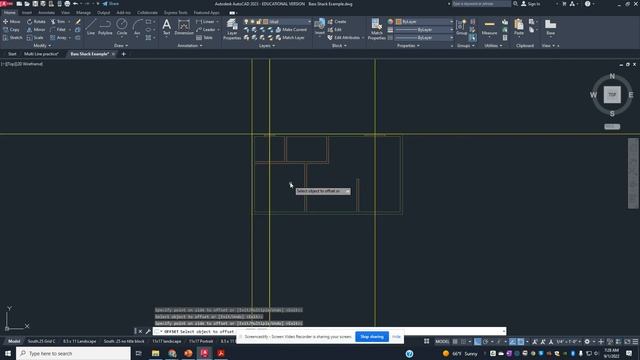Select the Scale tool
Viewport: 640px width, 360px height.
click(35, 38)
